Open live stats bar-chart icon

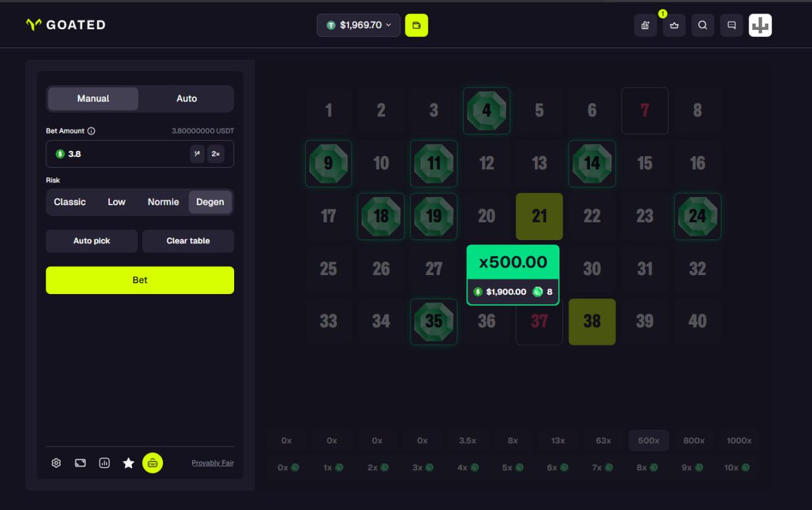104,463
